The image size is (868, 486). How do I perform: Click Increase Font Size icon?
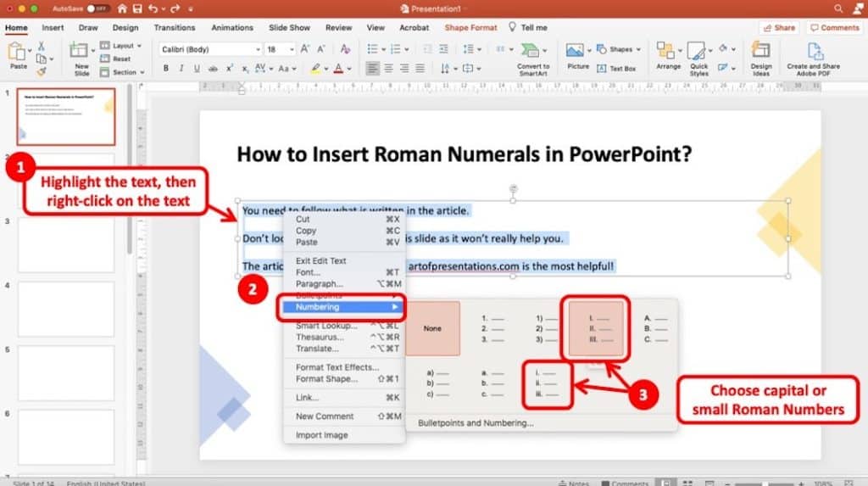pyautogui.click(x=304, y=49)
